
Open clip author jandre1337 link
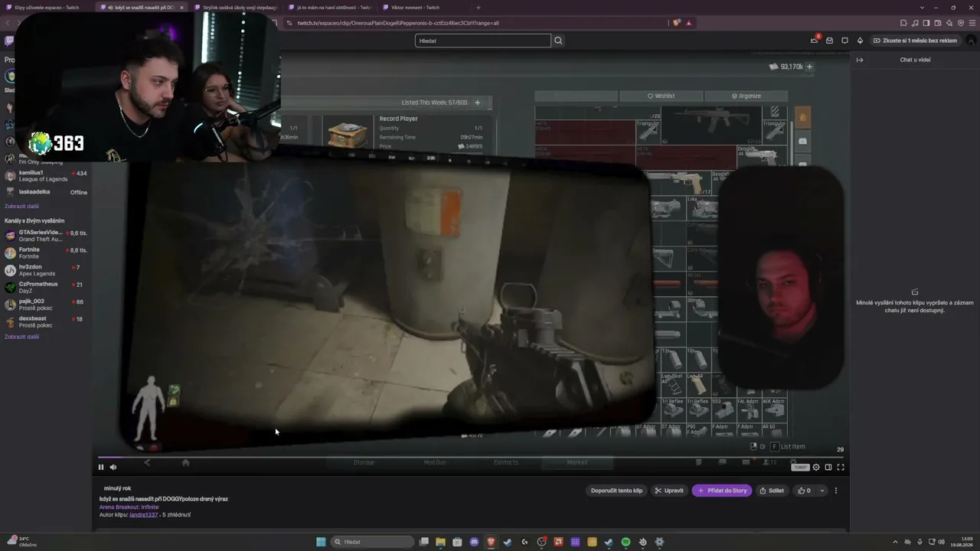point(143,515)
